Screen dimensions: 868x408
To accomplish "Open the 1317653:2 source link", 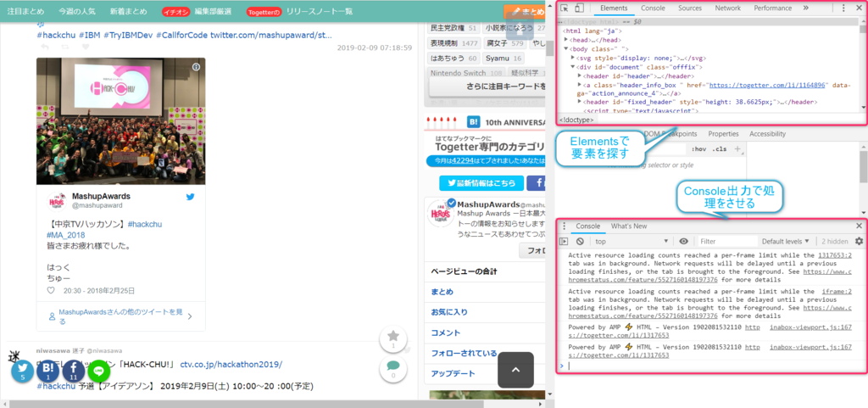I will tap(835, 256).
